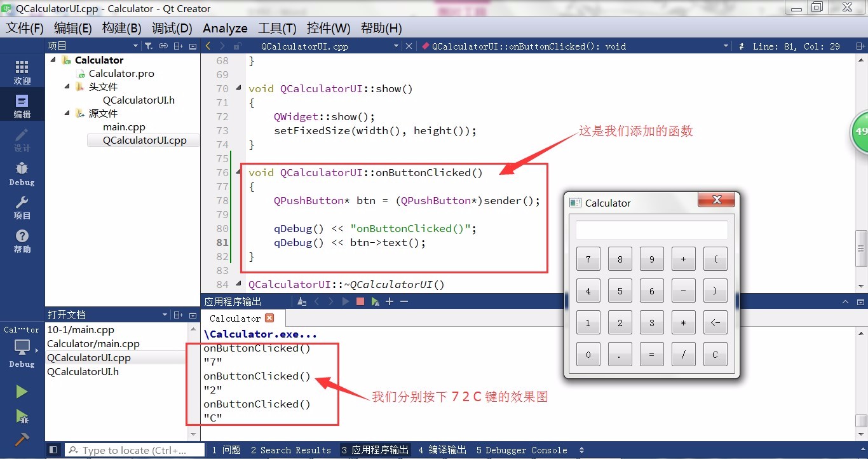Open the Calculator kit selector (Debug)
868x459 pixels.
click(22, 347)
